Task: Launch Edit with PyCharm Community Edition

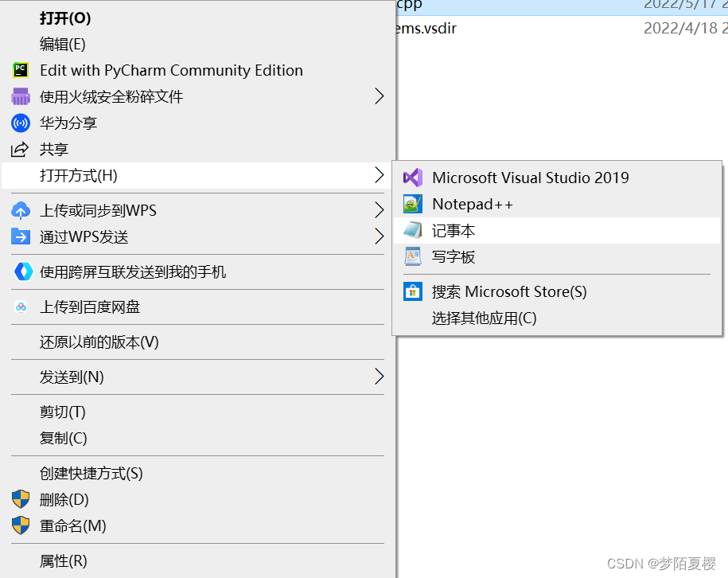Action: point(172,70)
